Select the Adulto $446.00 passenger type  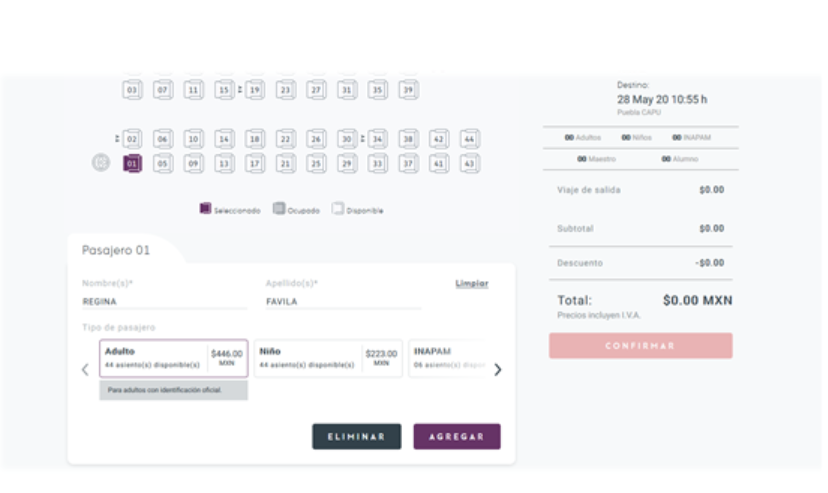coord(173,358)
